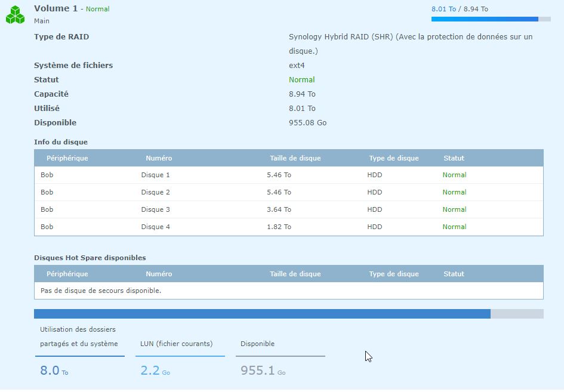Click "Bob" in the Disque 3 row

(47, 209)
